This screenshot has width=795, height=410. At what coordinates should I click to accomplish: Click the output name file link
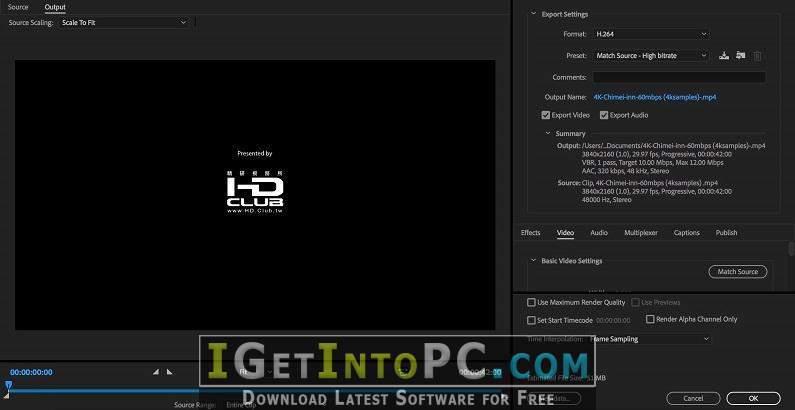(655, 97)
